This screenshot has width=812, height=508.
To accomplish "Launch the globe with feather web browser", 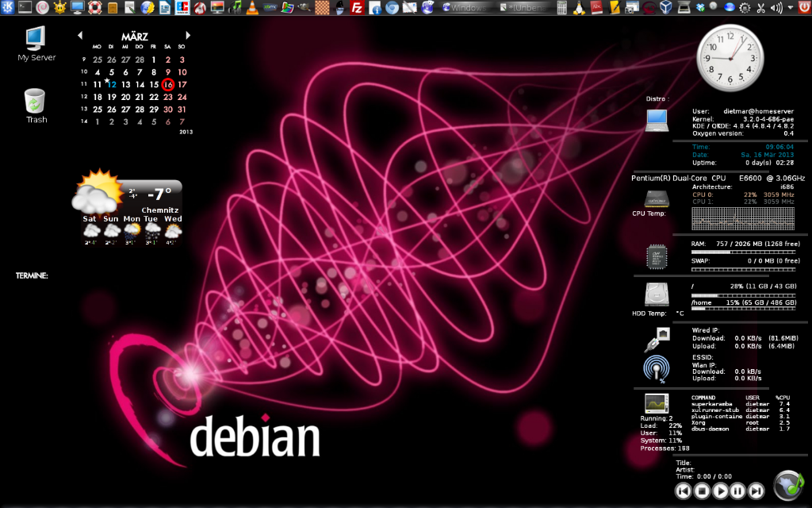I will click(x=147, y=7).
